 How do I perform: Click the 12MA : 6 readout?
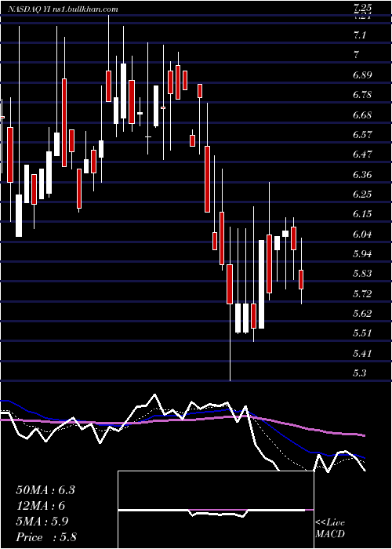[x=41, y=506]
